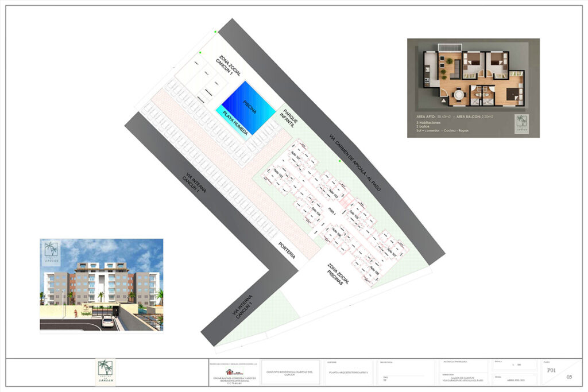
Task: Click the dining table in floor plan
Action: point(458,94)
